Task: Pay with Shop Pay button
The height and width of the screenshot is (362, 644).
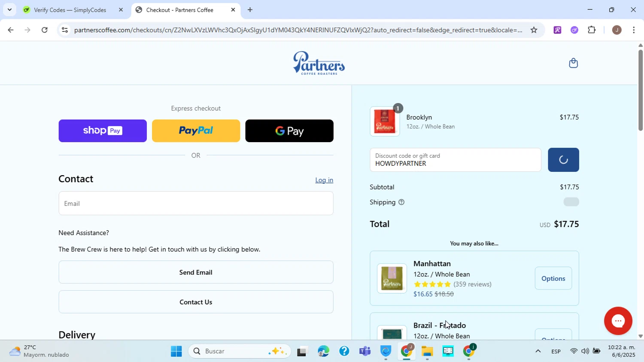Action: click(103, 131)
